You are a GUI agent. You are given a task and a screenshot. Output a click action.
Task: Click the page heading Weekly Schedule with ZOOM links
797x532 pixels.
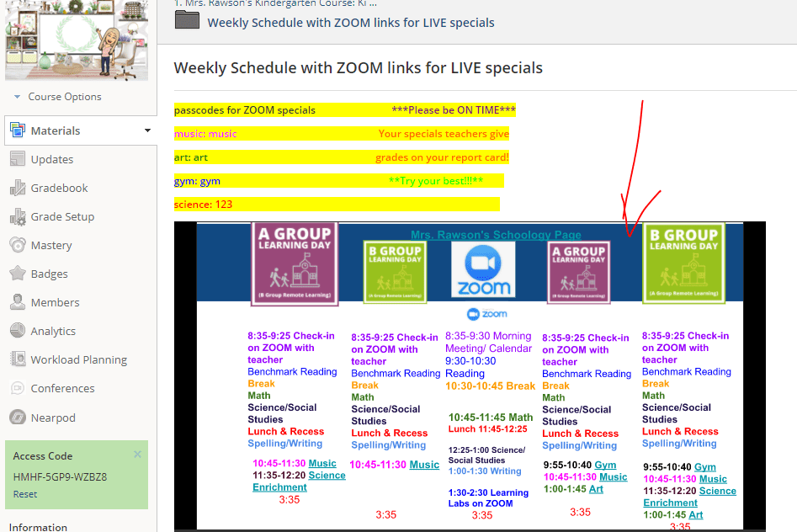359,68
